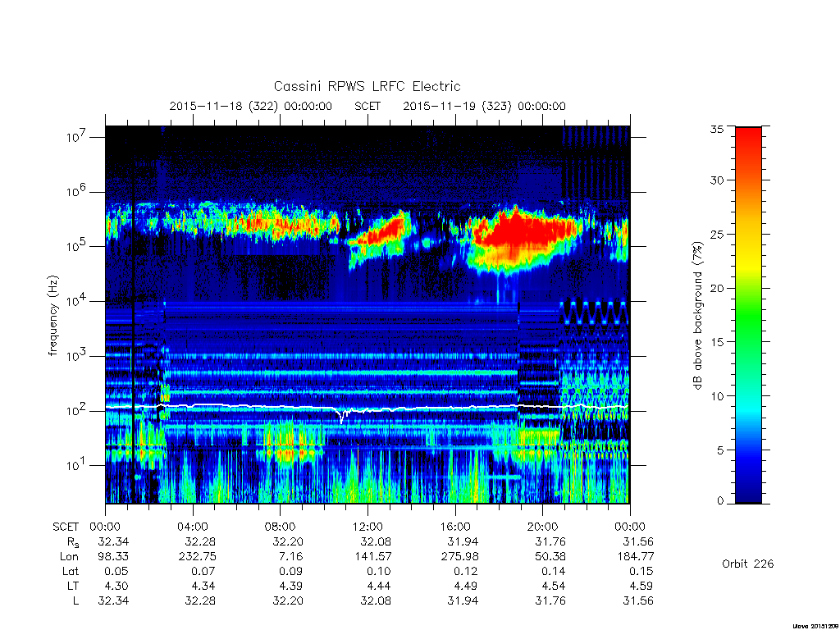
Task: Click the 10^4 frequency tick label
Action: tap(76, 301)
